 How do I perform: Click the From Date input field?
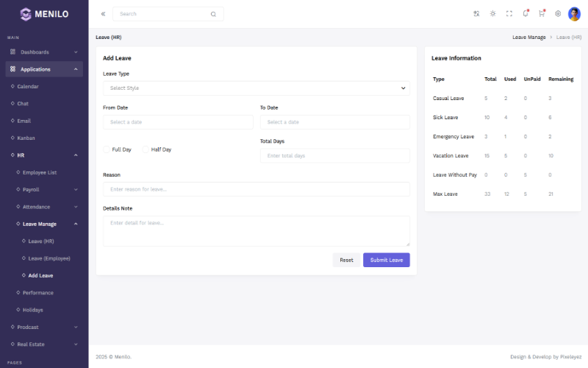[x=178, y=122]
